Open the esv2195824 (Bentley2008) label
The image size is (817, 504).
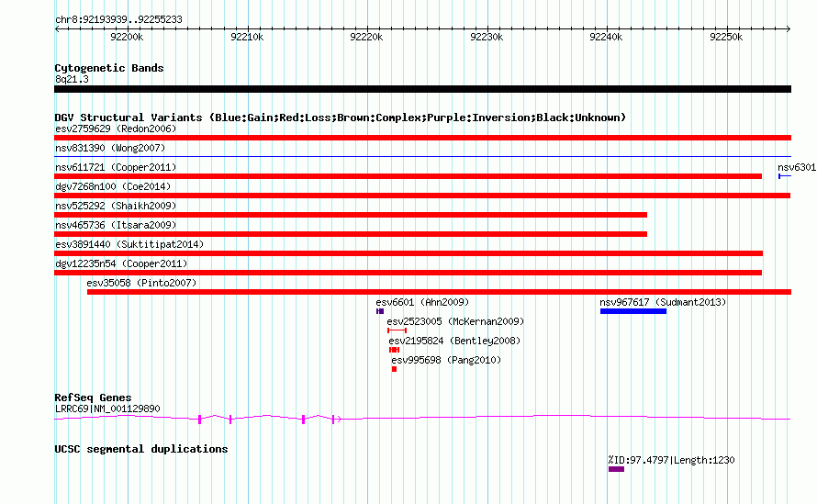[455, 341]
